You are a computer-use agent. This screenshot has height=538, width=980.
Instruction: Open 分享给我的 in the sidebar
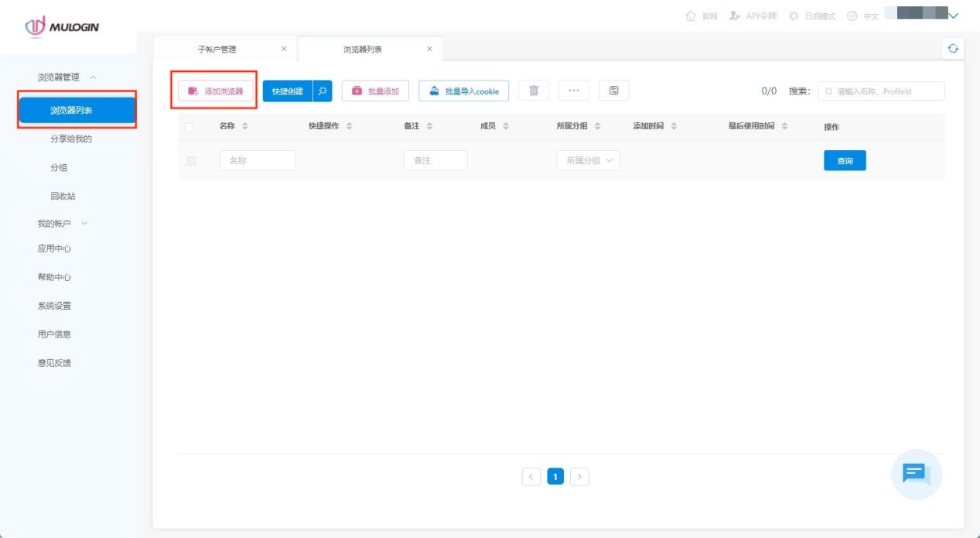pos(71,139)
